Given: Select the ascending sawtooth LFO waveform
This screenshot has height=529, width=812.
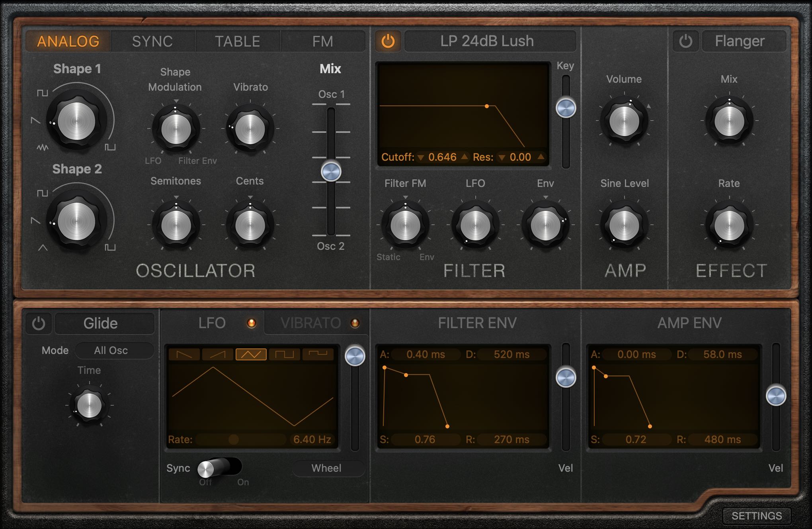Looking at the screenshot, I should pyautogui.click(x=218, y=354).
